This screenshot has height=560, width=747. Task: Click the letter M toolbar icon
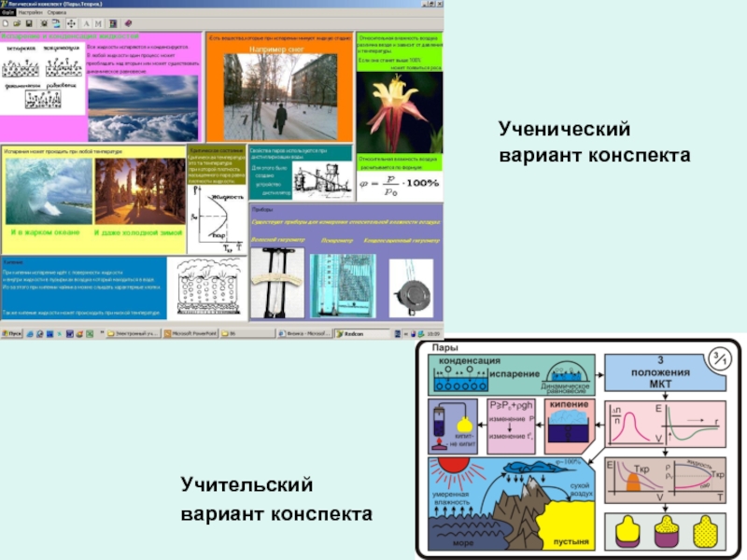98,23
